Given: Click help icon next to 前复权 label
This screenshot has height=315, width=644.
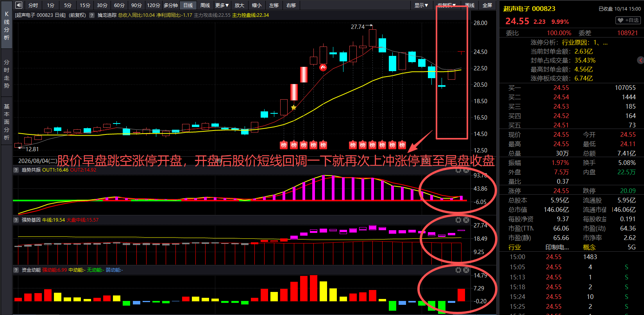Looking at the screenshot, I should [x=92, y=15].
